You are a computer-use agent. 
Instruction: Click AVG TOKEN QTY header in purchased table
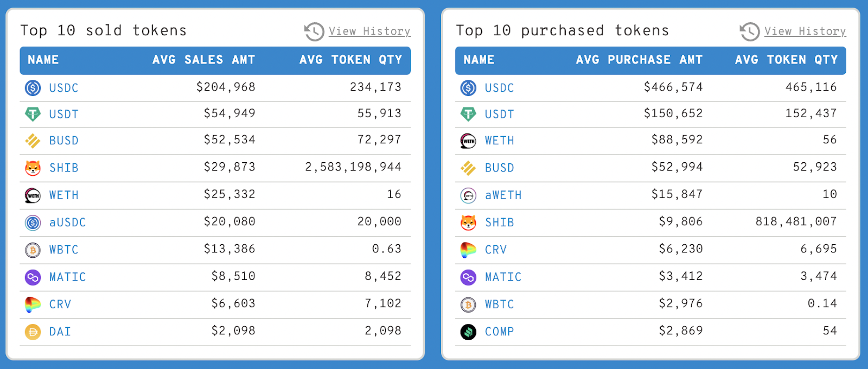click(787, 60)
